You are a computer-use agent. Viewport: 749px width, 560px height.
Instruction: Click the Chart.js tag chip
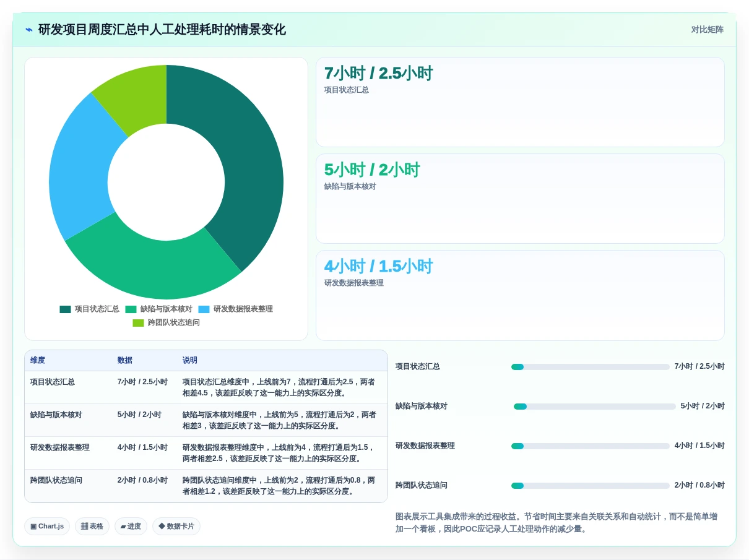coord(47,527)
